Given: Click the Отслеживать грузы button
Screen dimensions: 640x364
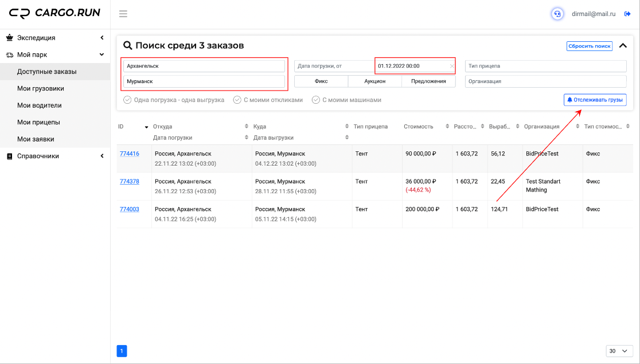Looking at the screenshot, I should point(595,100).
